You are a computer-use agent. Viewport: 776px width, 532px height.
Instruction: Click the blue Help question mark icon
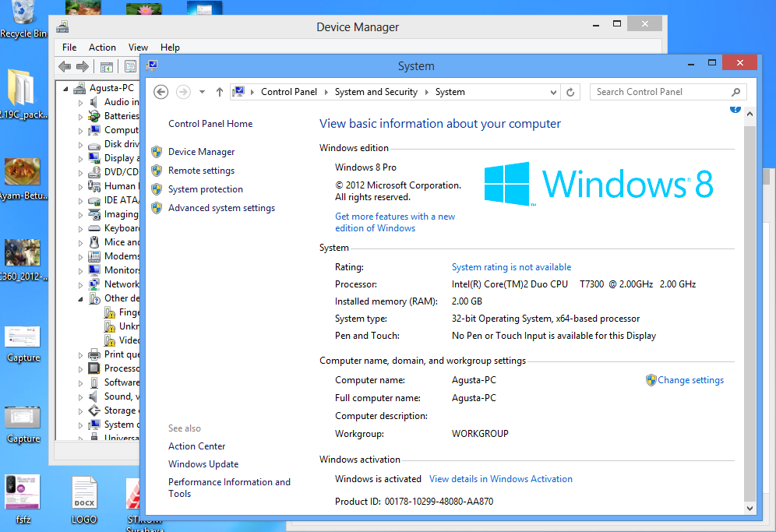tap(735, 109)
